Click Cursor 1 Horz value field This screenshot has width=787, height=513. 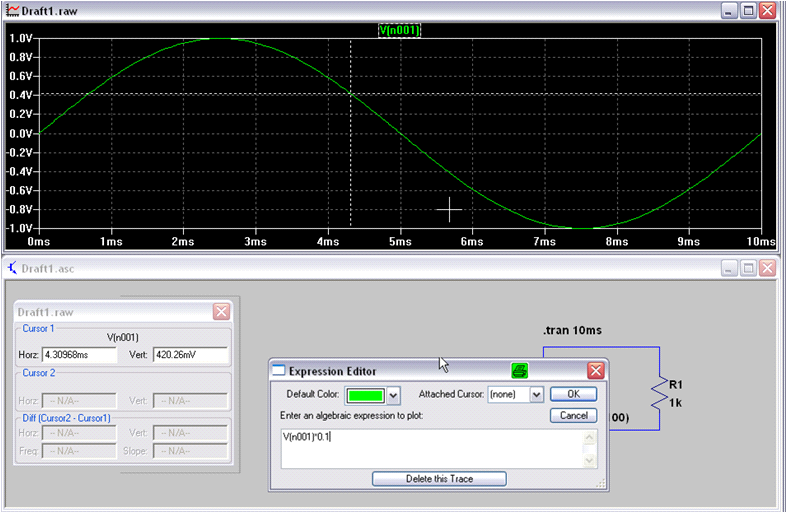pos(79,355)
